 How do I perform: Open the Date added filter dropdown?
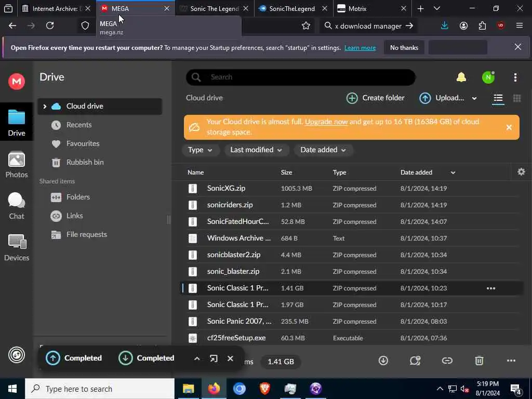(323, 150)
